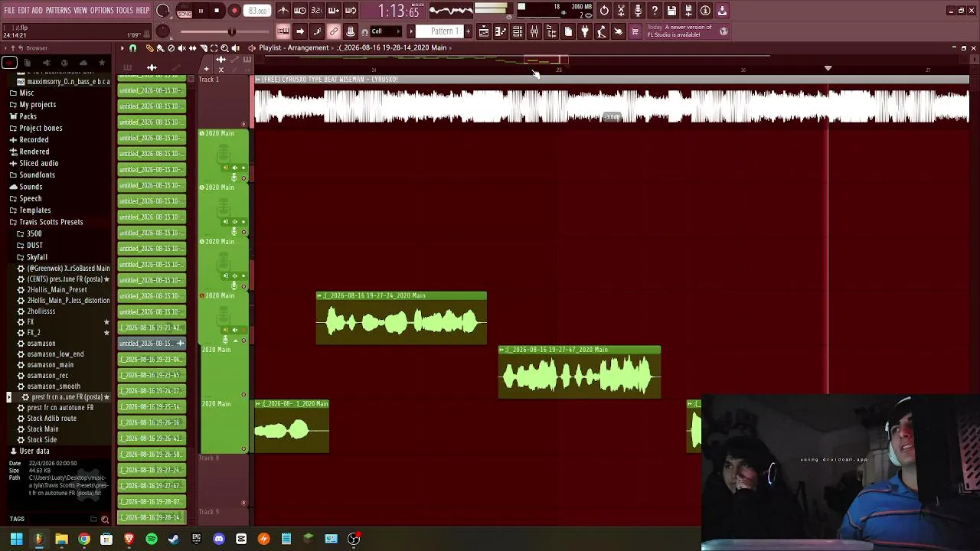Viewport: 980px width, 551px height.
Task: Stop playback with the stop button
Action: (x=217, y=11)
